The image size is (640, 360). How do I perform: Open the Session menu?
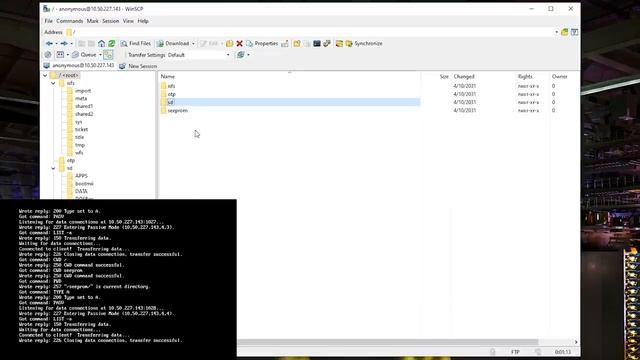[111, 21]
